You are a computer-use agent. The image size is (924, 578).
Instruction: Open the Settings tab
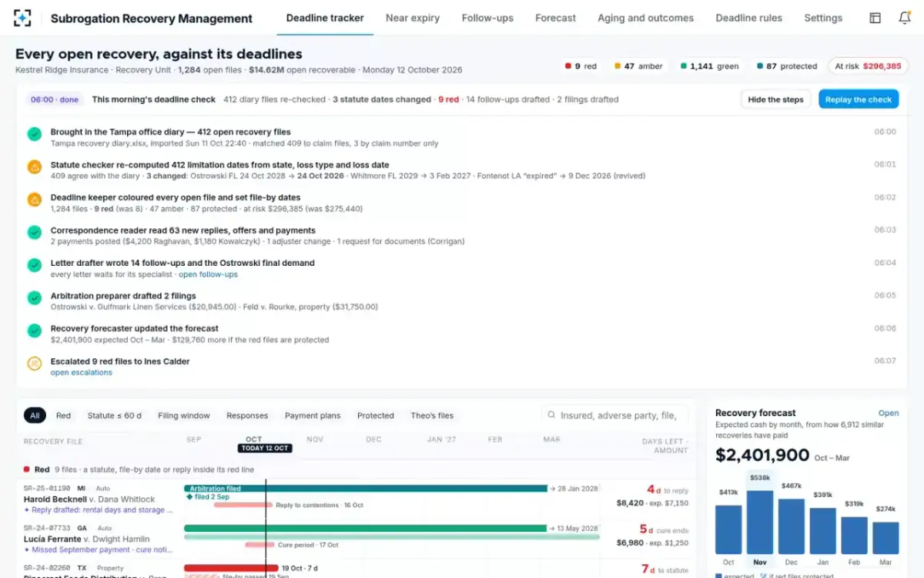[823, 18]
